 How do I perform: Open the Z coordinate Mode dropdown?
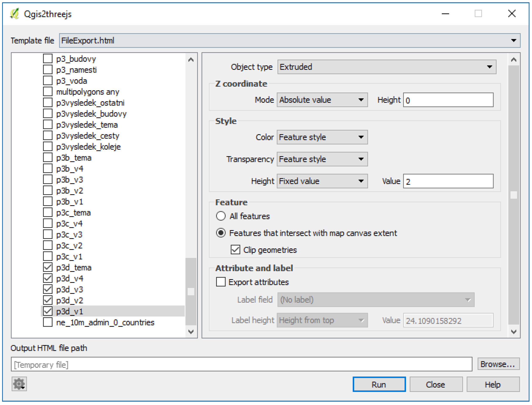[322, 100]
